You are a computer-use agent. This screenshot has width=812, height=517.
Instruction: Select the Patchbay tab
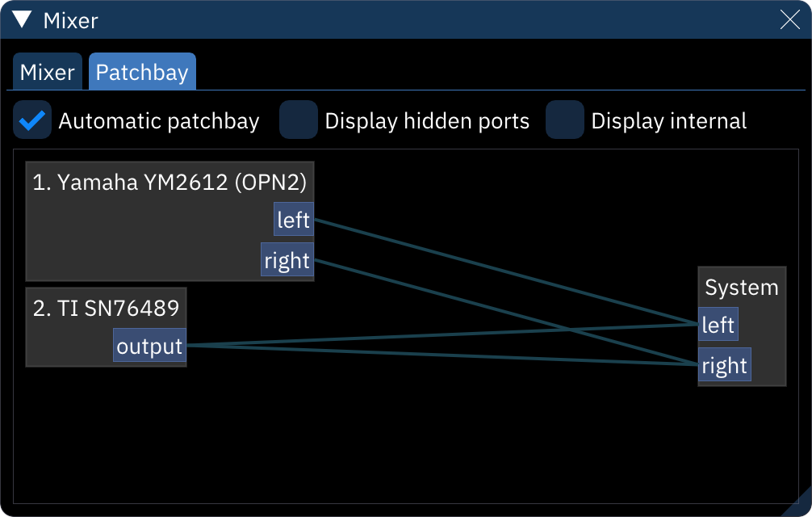tap(142, 71)
